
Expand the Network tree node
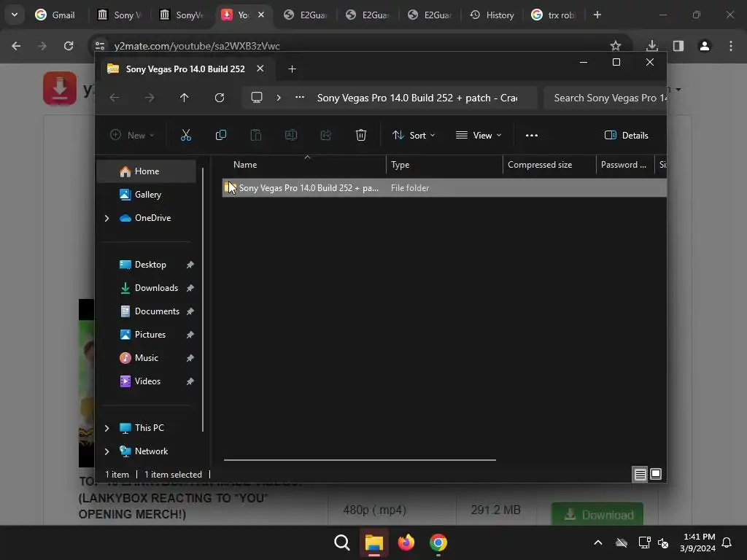click(x=107, y=451)
